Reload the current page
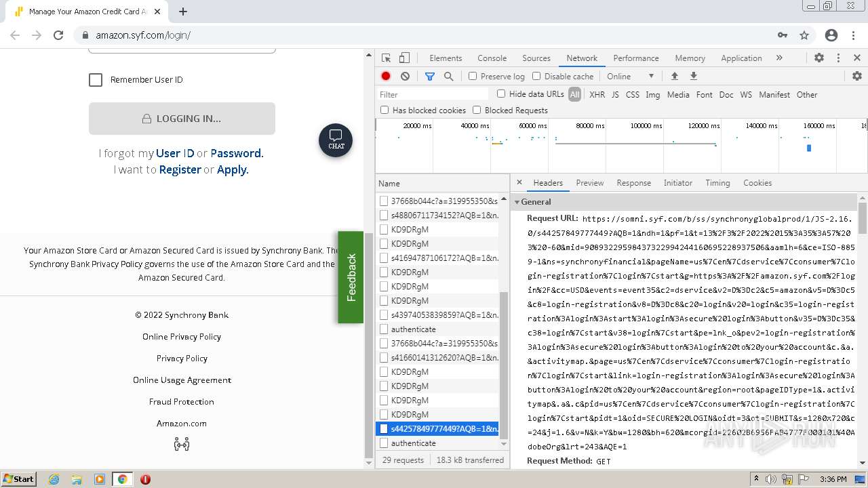868x488 pixels. (58, 35)
